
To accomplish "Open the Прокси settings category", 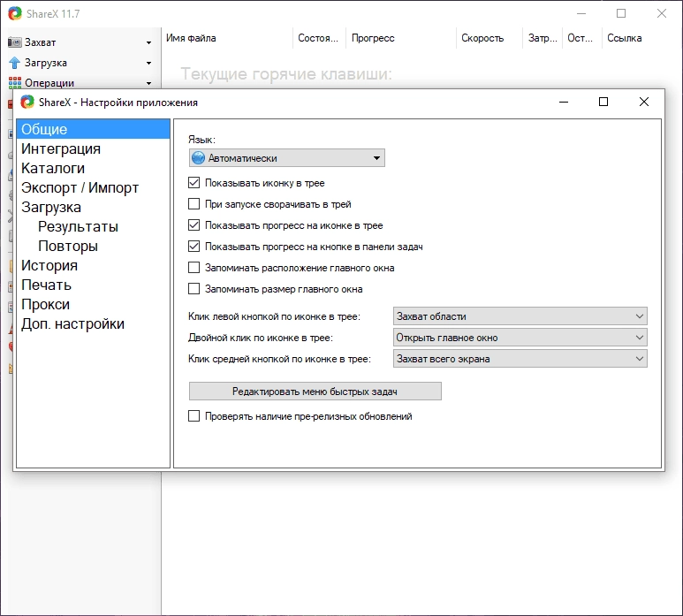I will click(93, 305).
